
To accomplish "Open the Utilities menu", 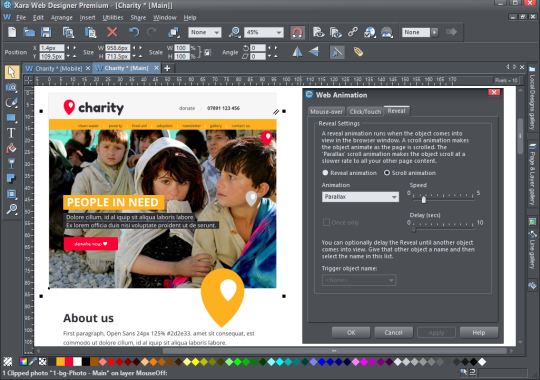I will tap(113, 18).
